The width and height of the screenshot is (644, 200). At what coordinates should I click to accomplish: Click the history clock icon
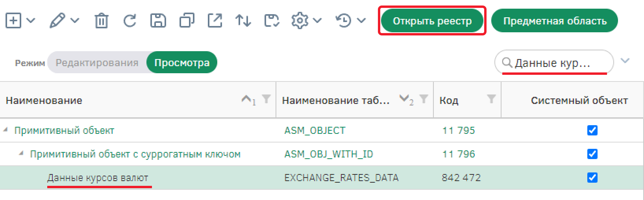(x=344, y=20)
